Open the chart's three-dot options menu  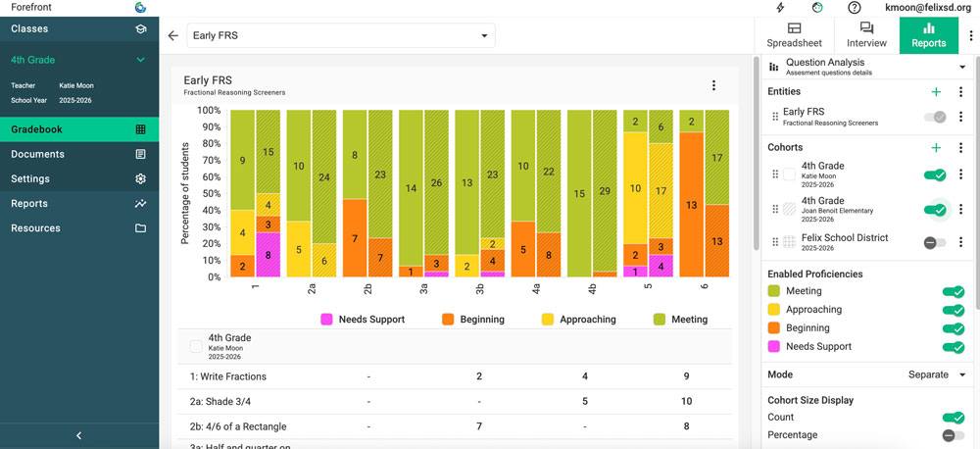coord(713,86)
